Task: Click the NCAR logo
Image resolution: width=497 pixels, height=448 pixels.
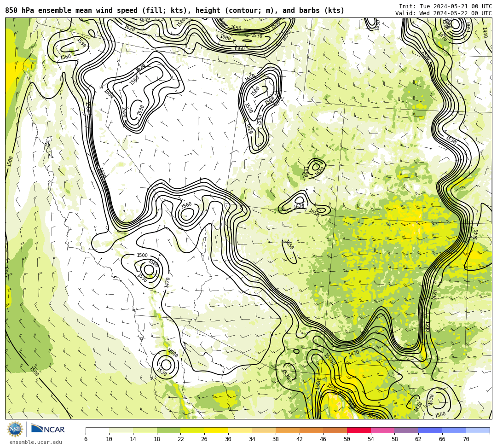Action: tap(48, 429)
